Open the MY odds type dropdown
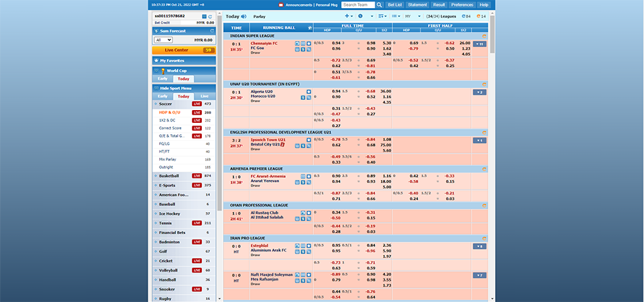Image resolution: width=644 pixels, height=302 pixels. (x=413, y=16)
